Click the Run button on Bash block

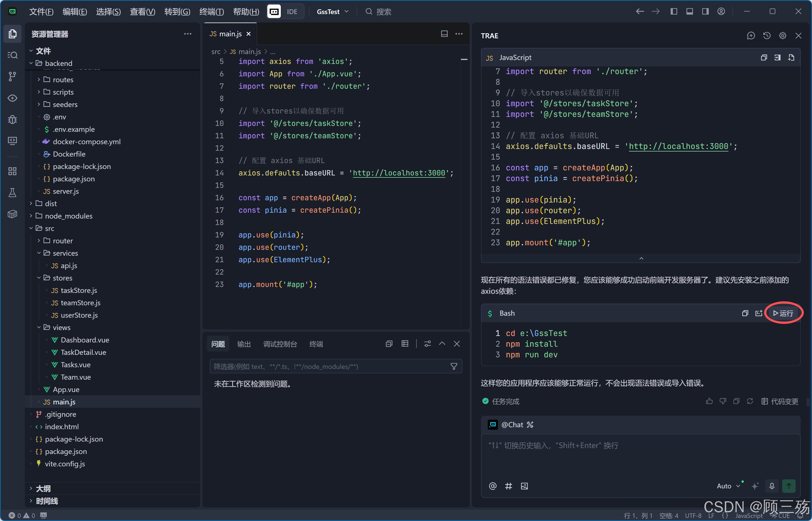coord(783,313)
